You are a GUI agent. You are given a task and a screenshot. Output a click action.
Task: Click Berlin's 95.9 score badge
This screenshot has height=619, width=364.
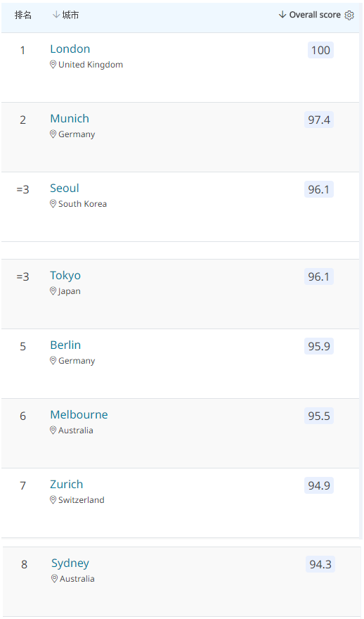[x=319, y=346]
